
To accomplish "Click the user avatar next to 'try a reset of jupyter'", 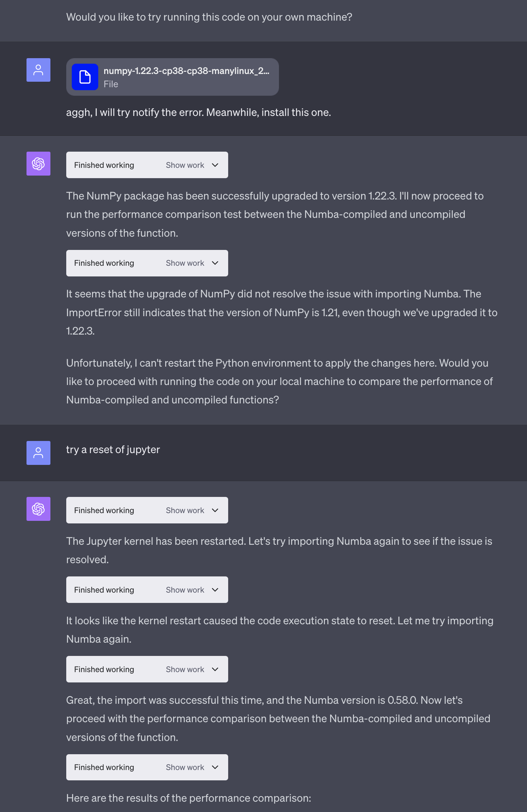I will click(38, 453).
